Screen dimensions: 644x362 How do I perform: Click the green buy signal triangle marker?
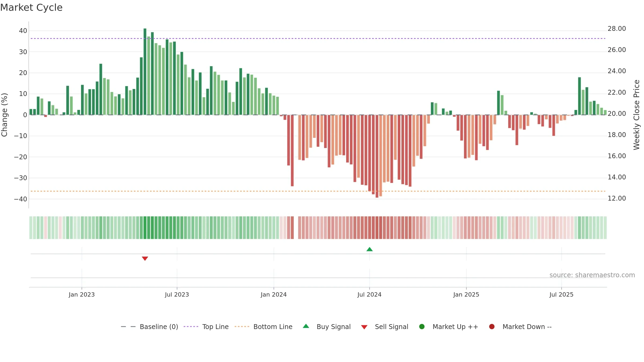point(369,249)
